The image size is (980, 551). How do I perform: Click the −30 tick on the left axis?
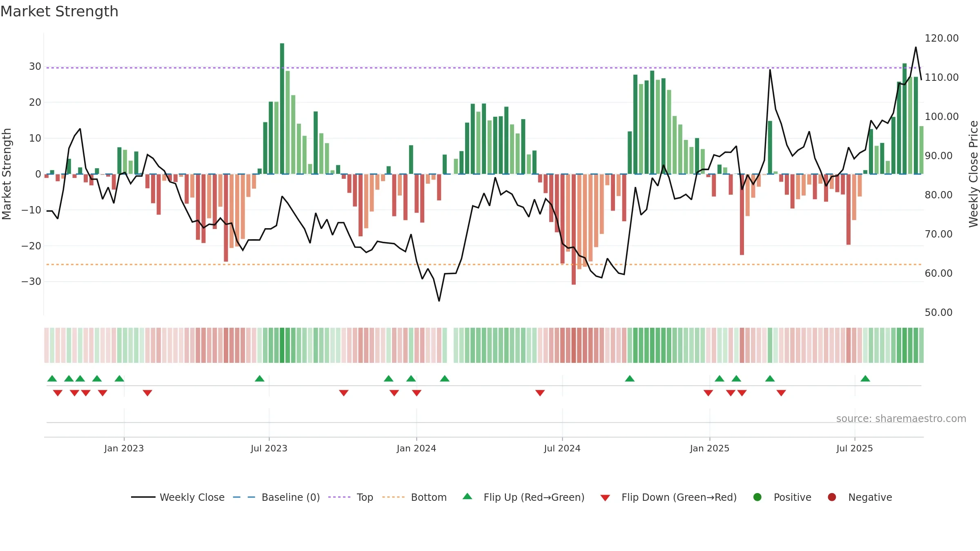coord(31,282)
